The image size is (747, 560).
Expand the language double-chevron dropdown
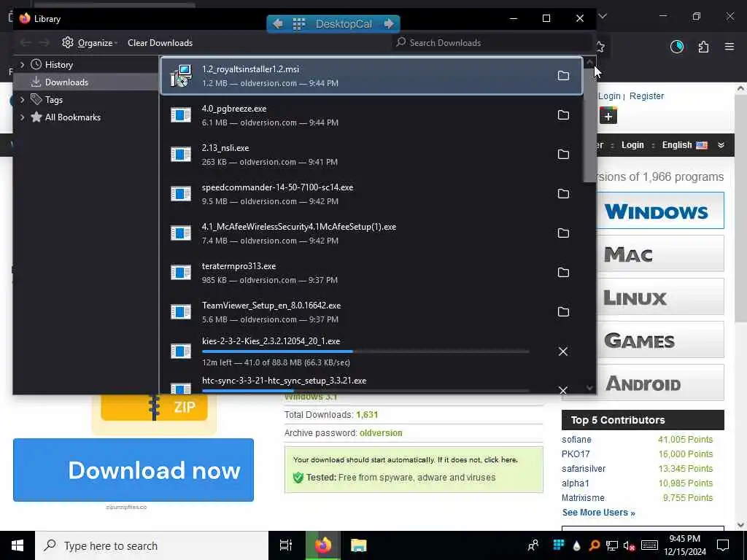721,145
